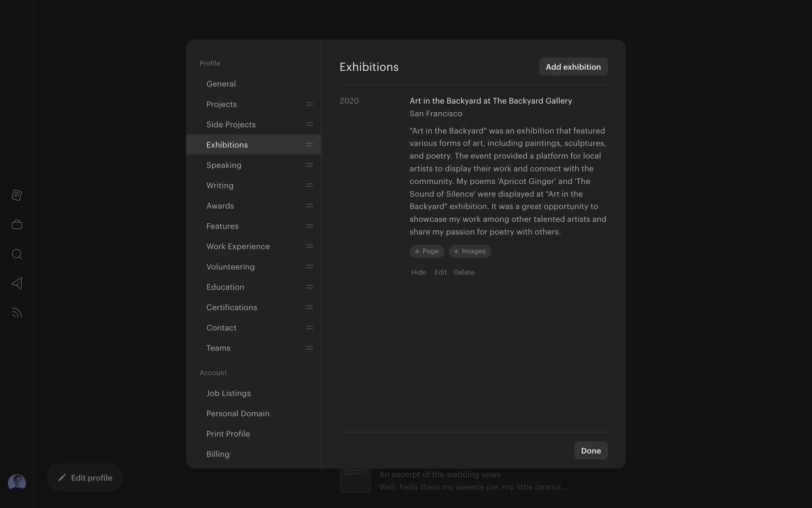Edit the Art in the Backyard entry
Screen dimensions: 812x508
click(440, 272)
